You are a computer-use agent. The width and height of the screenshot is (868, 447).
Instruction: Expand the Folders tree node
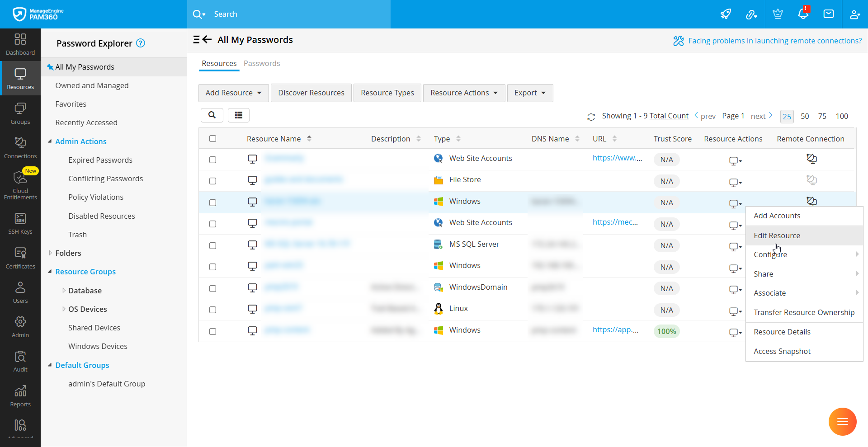(x=51, y=253)
